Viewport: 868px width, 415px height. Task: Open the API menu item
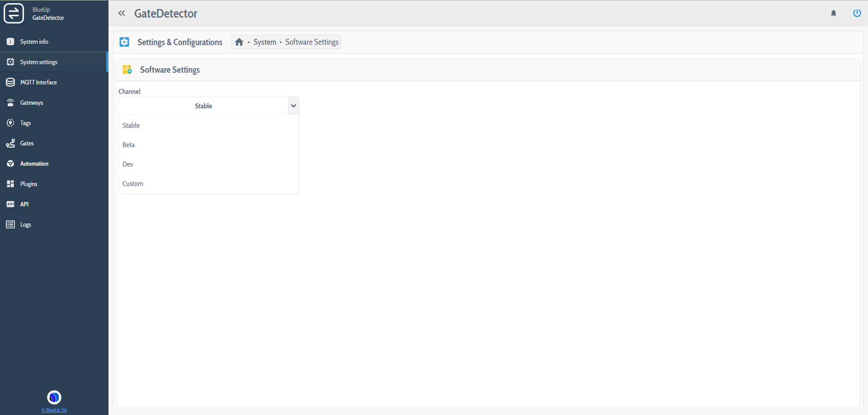(x=24, y=204)
